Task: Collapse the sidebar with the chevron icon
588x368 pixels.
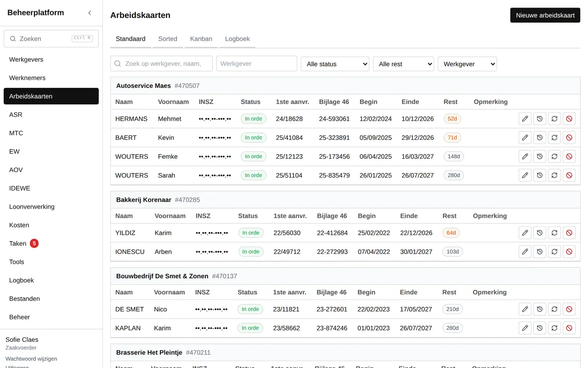Action: [90, 13]
